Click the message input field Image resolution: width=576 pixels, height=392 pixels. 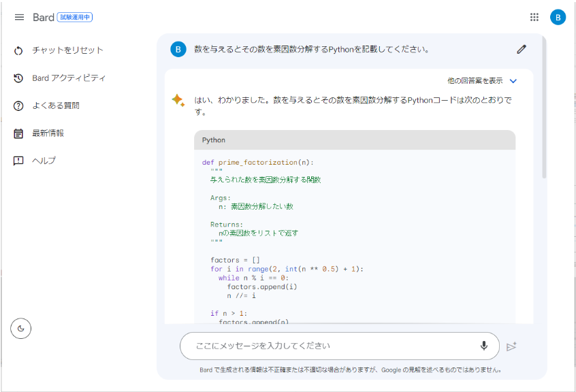(340, 346)
